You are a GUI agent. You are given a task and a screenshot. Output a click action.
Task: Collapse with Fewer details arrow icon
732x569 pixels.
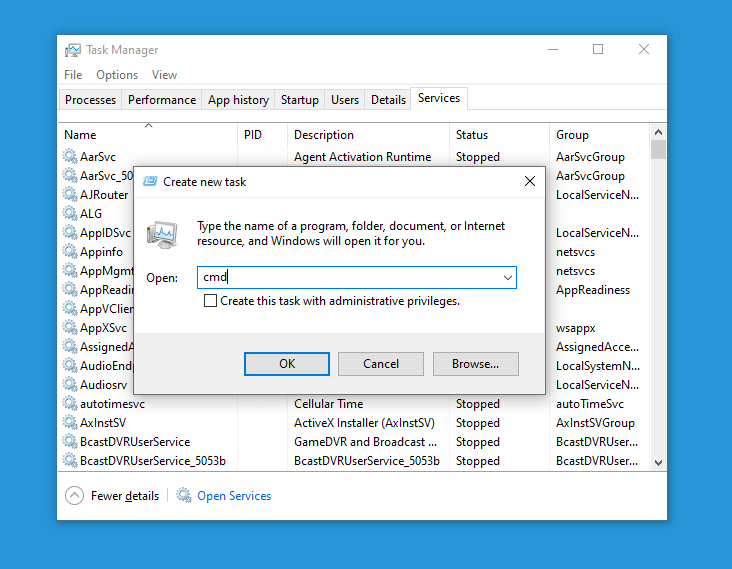pyautogui.click(x=75, y=496)
